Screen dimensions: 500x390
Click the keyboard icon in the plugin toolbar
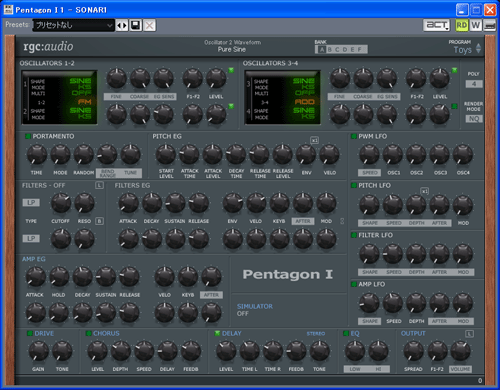pos(490,25)
